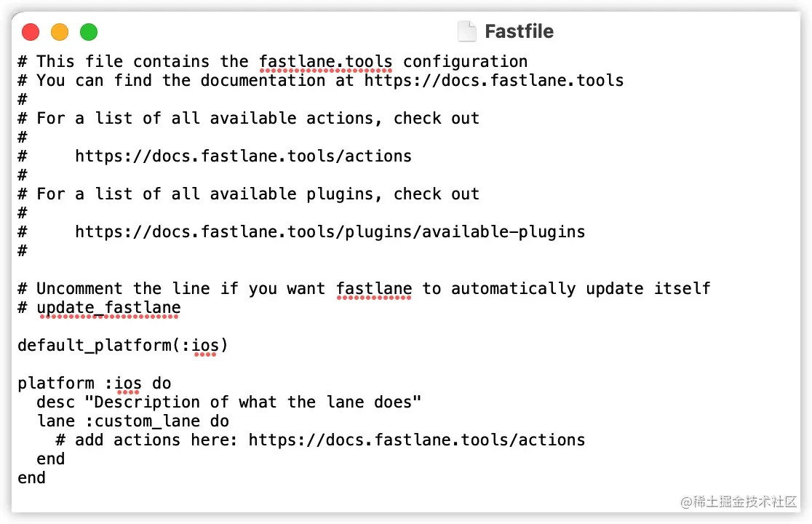Screen dimensions: 812x524
Task: Click the desc "Description of what the lane does" string
Action: tap(252, 402)
